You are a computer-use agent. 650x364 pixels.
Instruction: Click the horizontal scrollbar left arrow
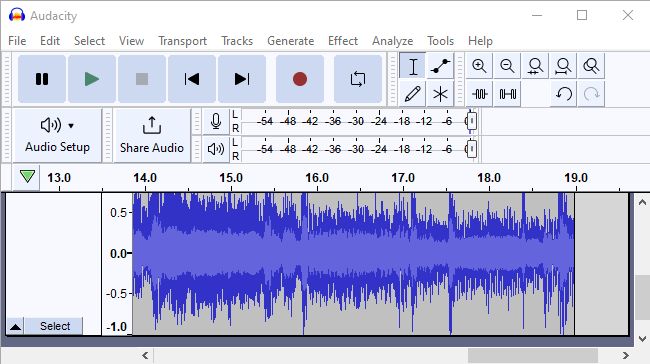(145, 355)
